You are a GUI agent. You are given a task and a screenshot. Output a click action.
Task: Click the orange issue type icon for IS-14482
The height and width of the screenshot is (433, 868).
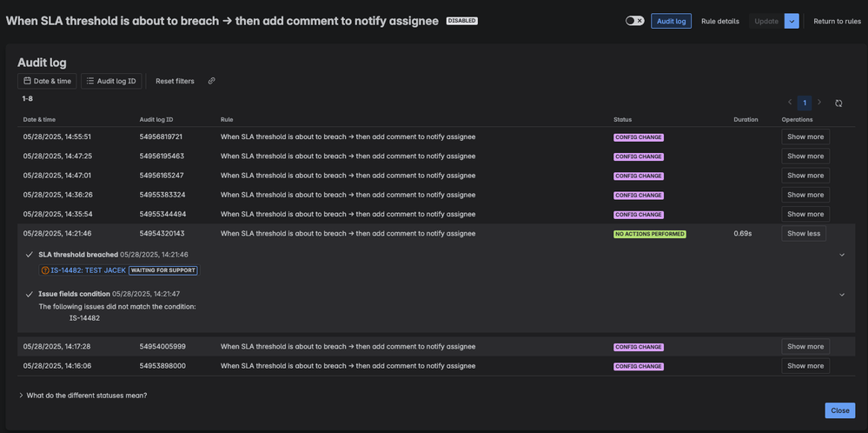(44, 270)
